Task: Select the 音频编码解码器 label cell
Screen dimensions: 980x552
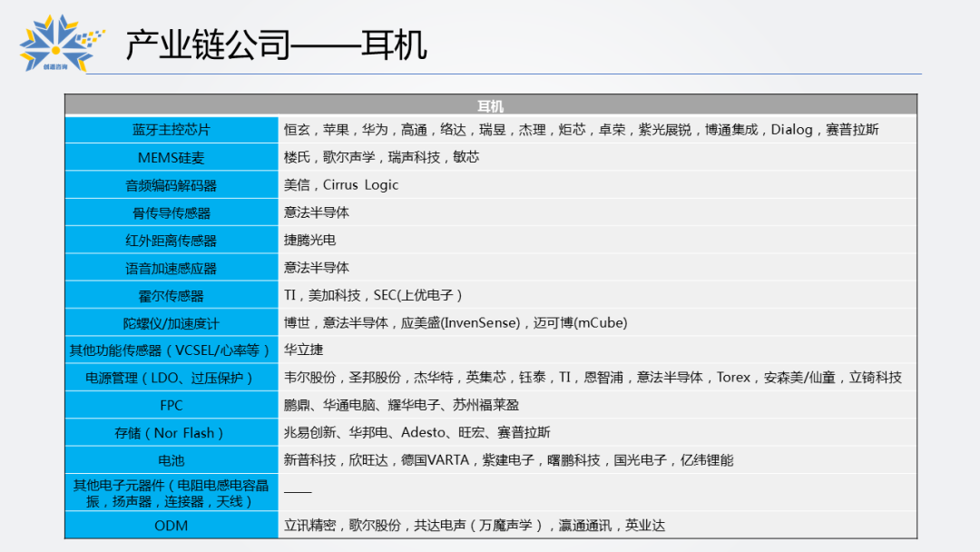Action: coord(171,185)
